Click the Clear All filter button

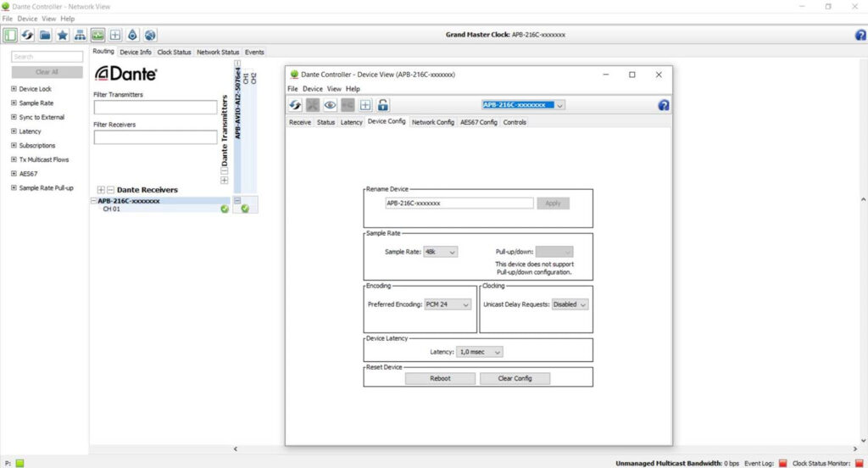[47, 72]
